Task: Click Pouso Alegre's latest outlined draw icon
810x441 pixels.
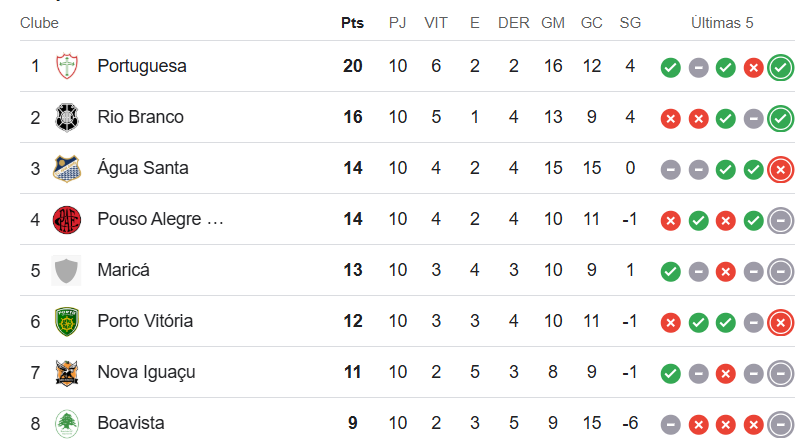Action: coord(781,220)
